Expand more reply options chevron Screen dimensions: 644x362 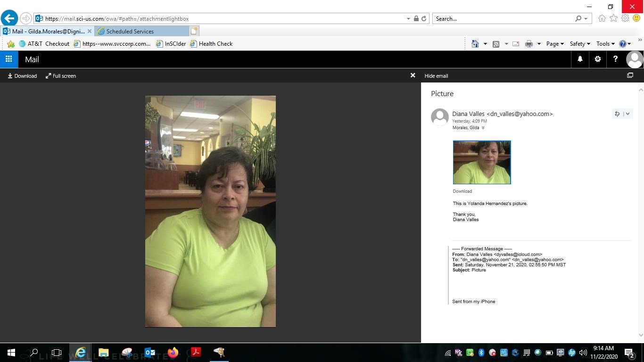(x=627, y=114)
